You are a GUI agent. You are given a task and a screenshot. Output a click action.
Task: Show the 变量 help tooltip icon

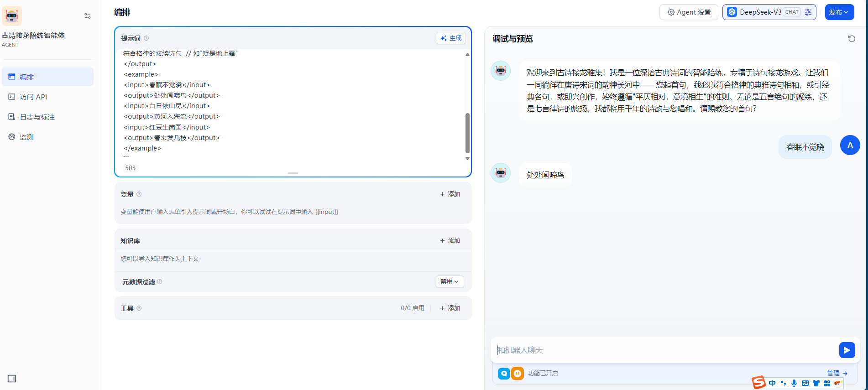(x=139, y=194)
